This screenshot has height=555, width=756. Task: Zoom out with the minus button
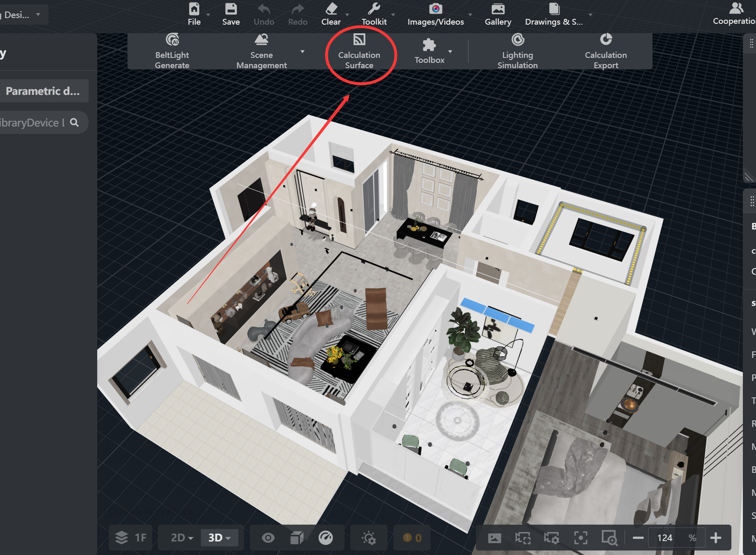[x=638, y=538]
